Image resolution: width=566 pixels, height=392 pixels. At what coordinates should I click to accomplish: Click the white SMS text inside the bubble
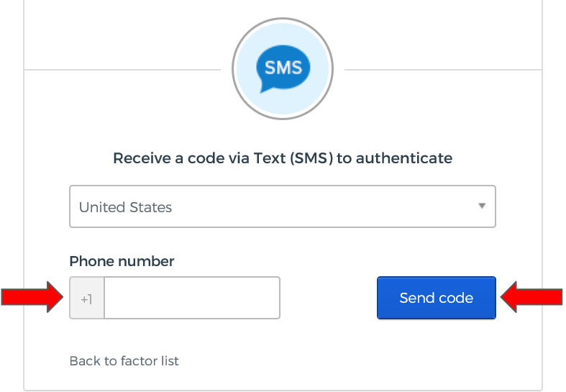coord(283,67)
